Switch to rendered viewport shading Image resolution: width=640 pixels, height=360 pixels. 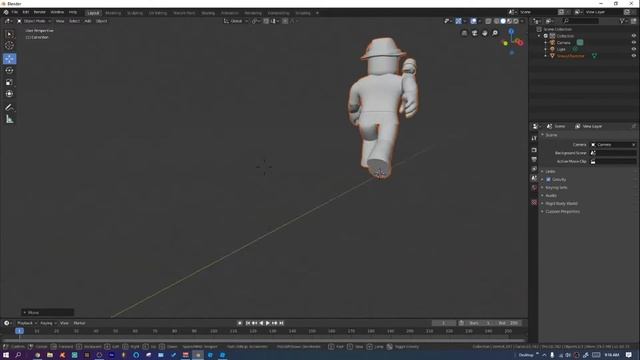(516, 21)
